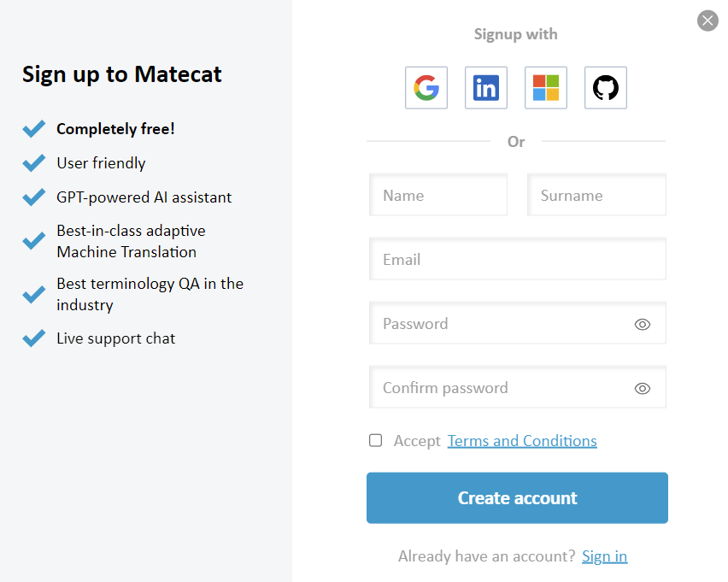Click into the Name field
Viewport: 728px width, 582px height.
(438, 195)
